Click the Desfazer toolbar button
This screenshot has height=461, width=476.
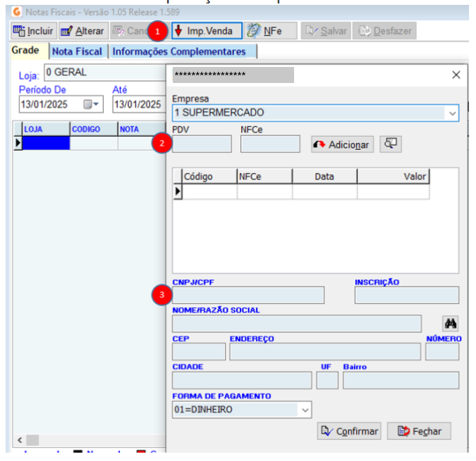coord(384,31)
